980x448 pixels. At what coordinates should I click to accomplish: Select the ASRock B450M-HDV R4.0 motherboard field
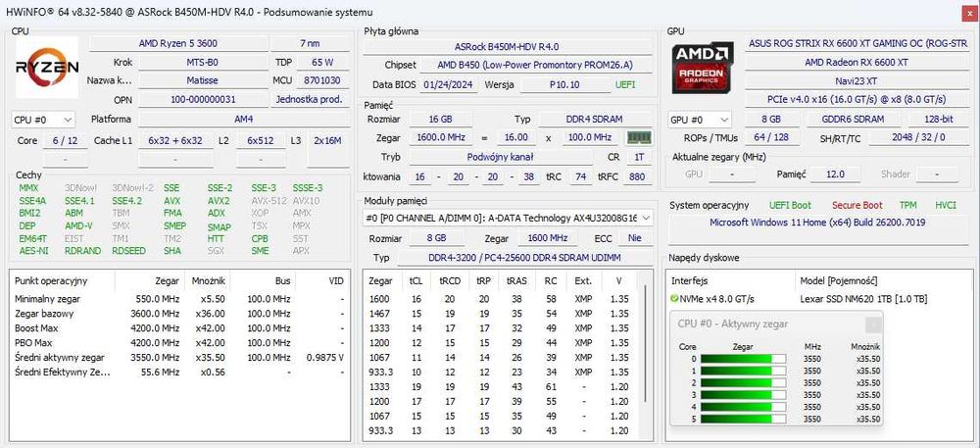tap(507, 47)
